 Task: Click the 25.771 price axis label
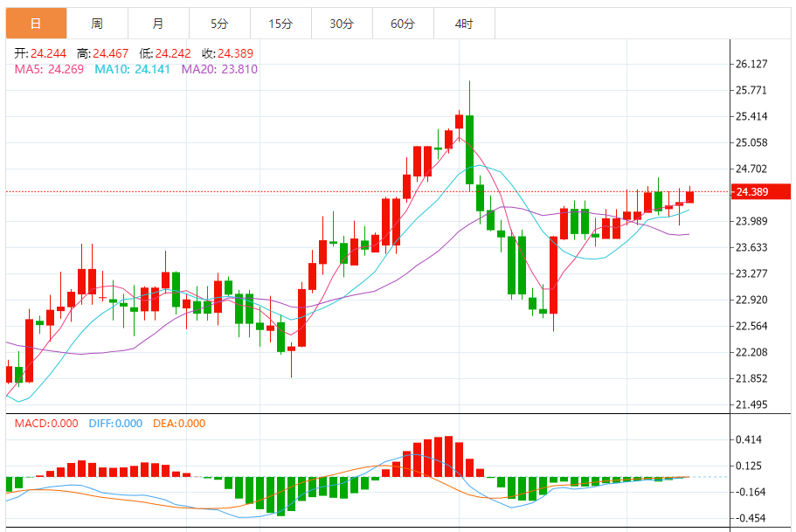[751, 90]
